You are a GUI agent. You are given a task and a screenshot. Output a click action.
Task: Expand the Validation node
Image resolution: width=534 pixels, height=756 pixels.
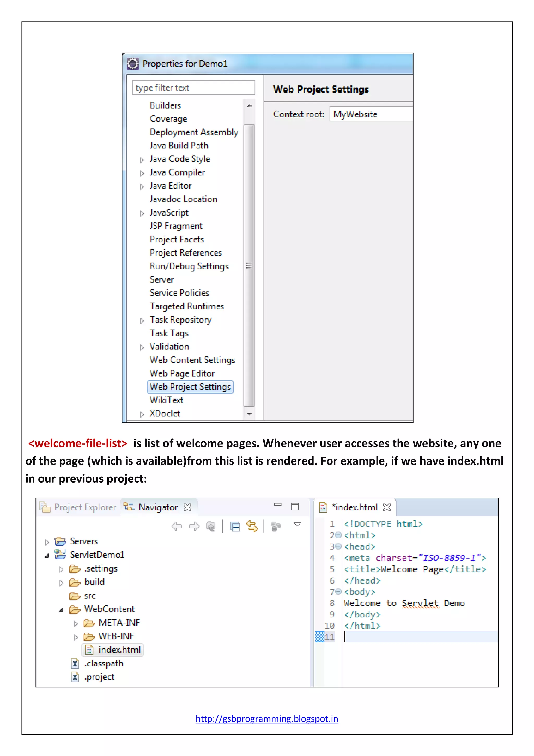[x=142, y=347]
